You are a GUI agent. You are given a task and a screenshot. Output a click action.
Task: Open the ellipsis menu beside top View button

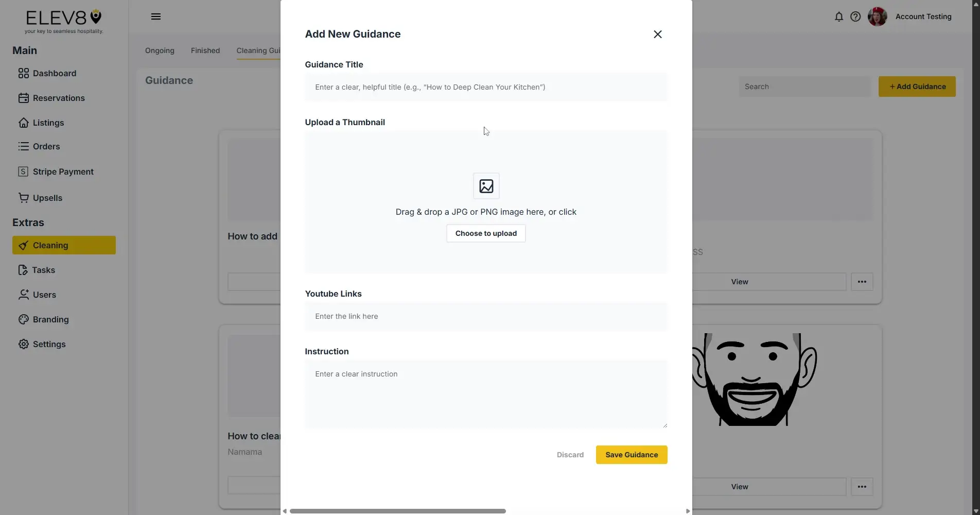coord(862,282)
